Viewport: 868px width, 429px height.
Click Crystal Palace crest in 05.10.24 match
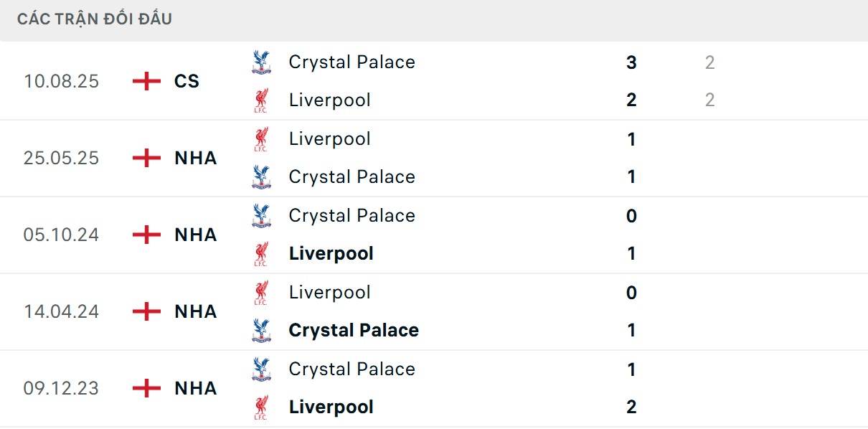click(x=261, y=216)
